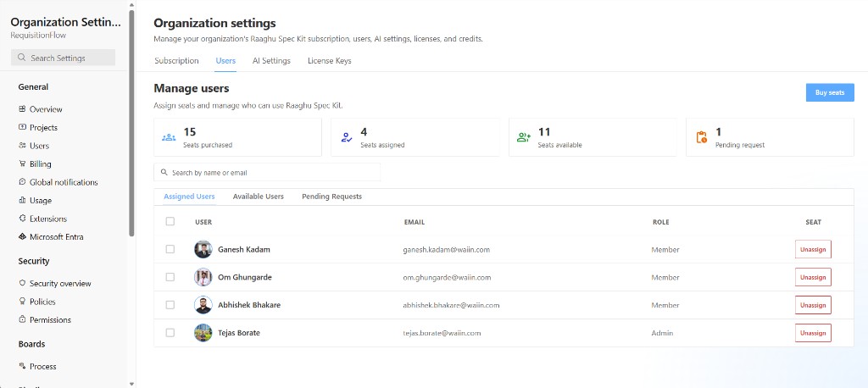Viewport: 868px width, 388px height.
Task: Open Security overview page
Action: pos(60,284)
